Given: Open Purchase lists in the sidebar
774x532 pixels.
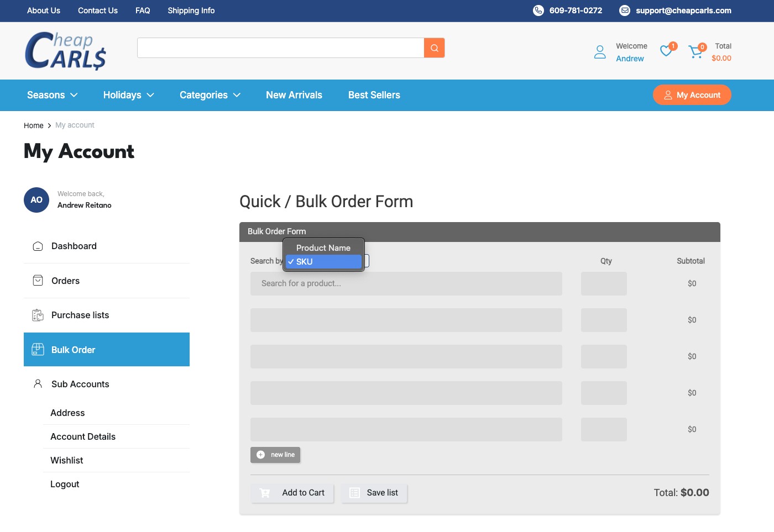Looking at the screenshot, I should click(x=80, y=315).
